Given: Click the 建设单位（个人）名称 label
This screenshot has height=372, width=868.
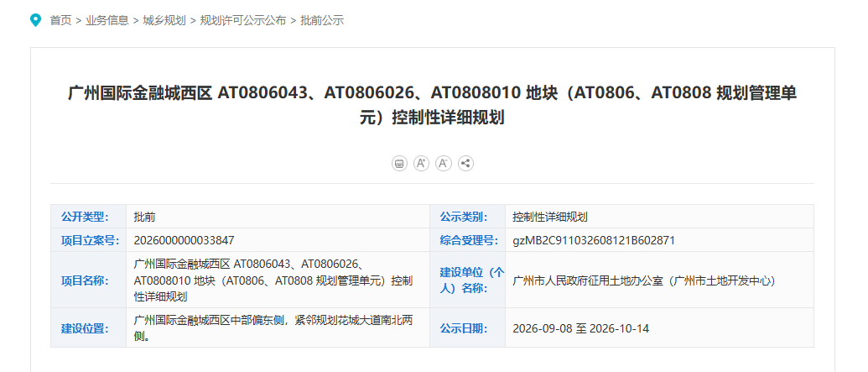Looking at the screenshot, I should [472, 280].
